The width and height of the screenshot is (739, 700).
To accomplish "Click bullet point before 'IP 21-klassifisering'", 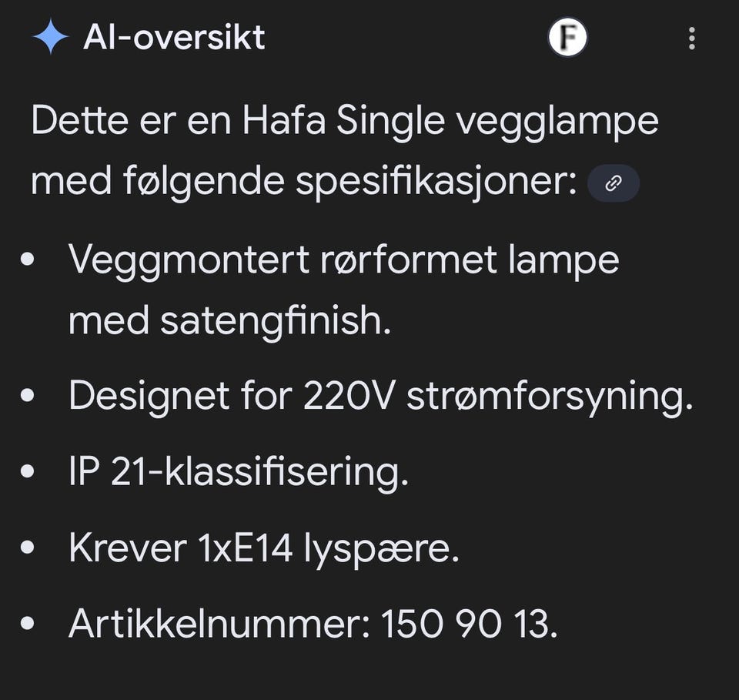I will [x=28, y=473].
